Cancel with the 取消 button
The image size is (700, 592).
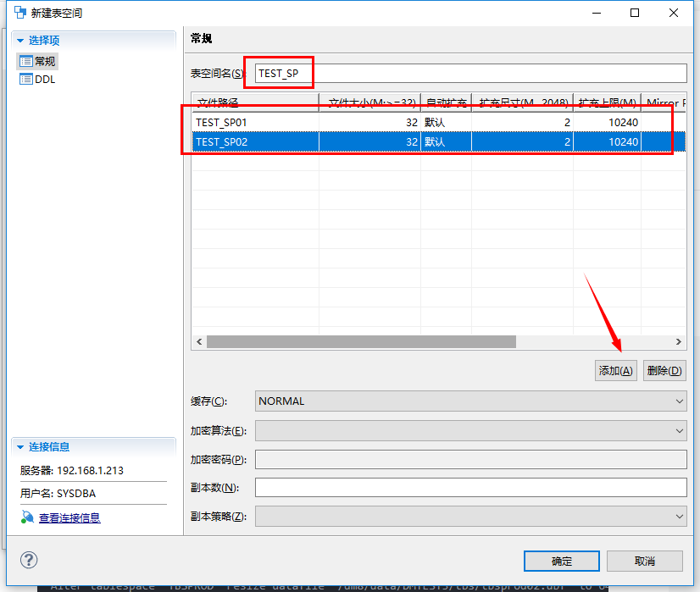(x=645, y=562)
